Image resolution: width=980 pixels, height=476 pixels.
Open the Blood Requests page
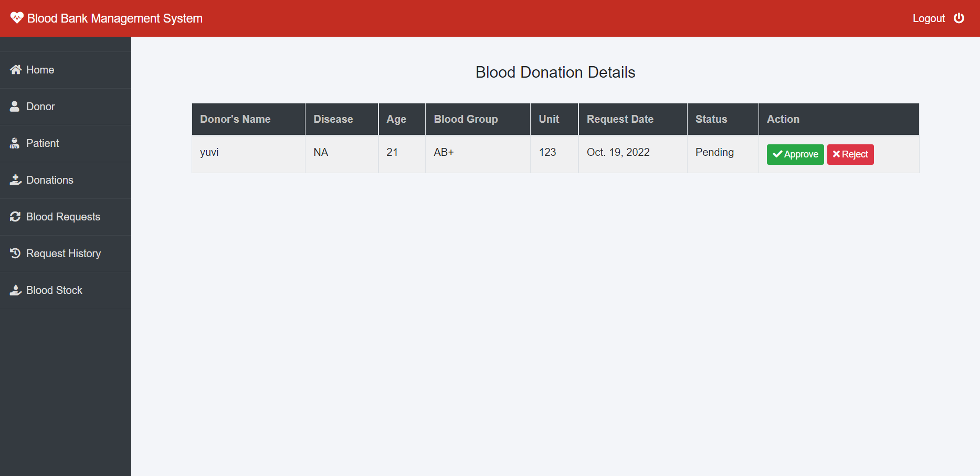[x=63, y=217]
